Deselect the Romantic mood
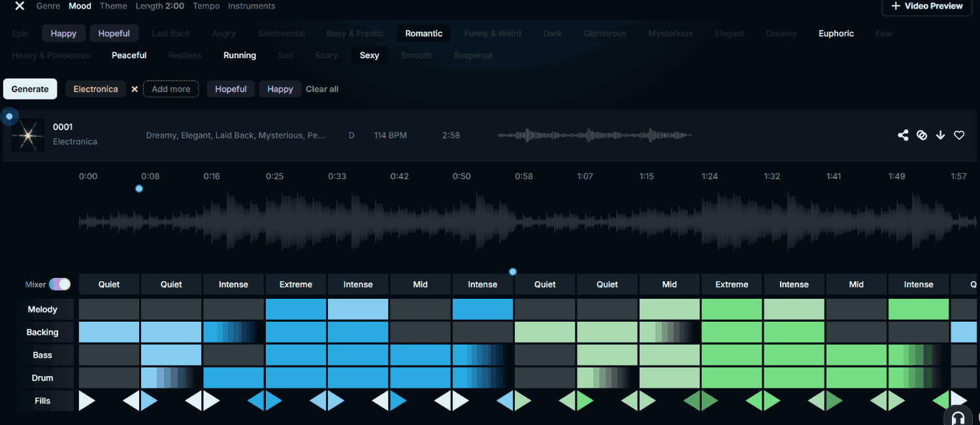Viewport: 980px width, 425px height. click(x=423, y=33)
